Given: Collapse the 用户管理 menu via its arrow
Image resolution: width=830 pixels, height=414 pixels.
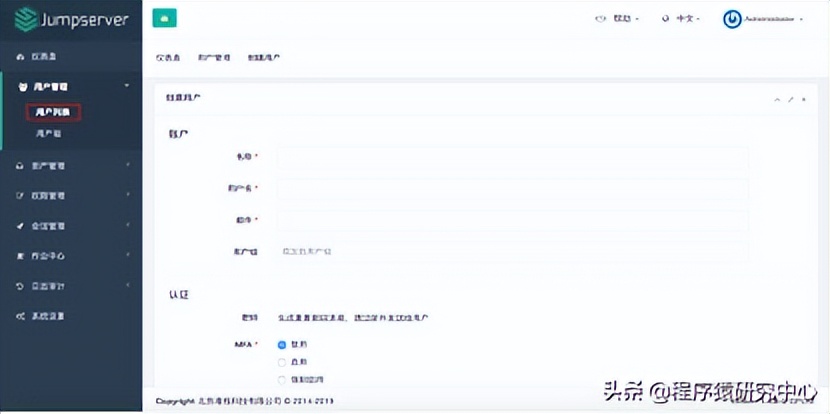Looking at the screenshot, I should (x=127, y=85).
